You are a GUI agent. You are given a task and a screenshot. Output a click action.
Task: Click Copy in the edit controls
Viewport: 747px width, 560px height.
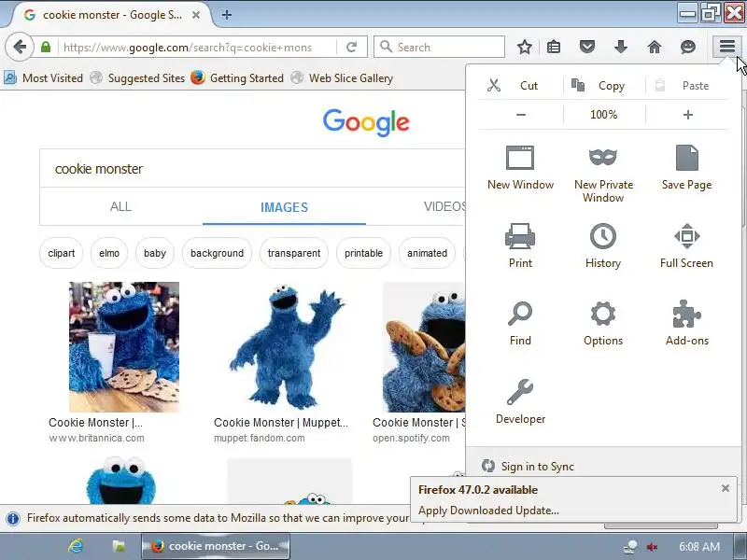click(604, 86)
